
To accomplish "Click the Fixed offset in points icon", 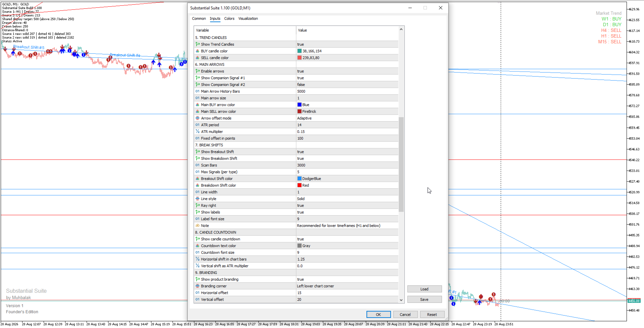I will pos(198,138).
